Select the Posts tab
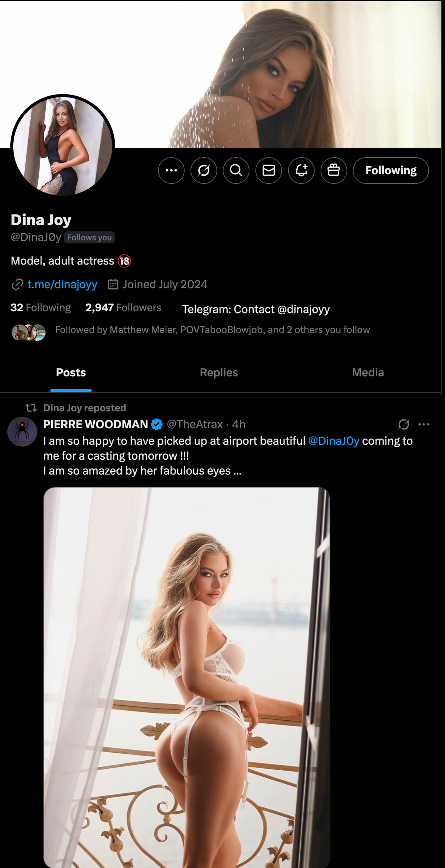This screenshot has width=445, height=868. (71, 372)
